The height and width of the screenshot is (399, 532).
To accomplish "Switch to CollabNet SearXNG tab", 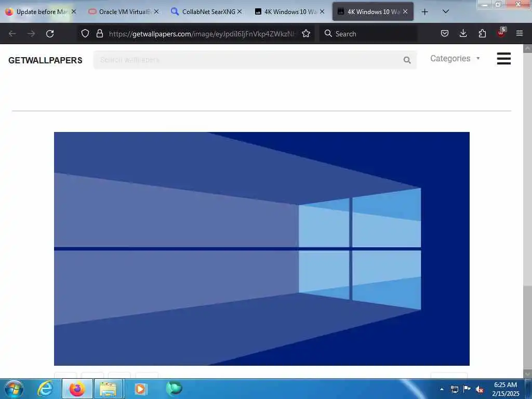I will pos(206,11).
